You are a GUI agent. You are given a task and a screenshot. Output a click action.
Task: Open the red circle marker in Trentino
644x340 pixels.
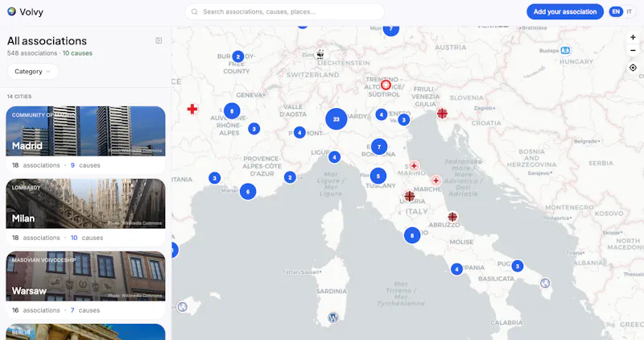pyautogui.click(x=386, y=85)
